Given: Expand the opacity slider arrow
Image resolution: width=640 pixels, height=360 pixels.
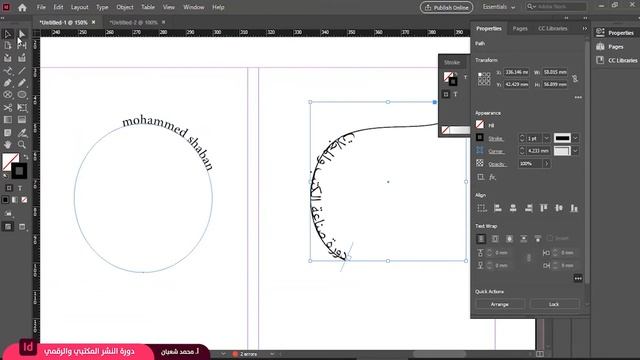Looking at the screenshot, I should point(547,164).
